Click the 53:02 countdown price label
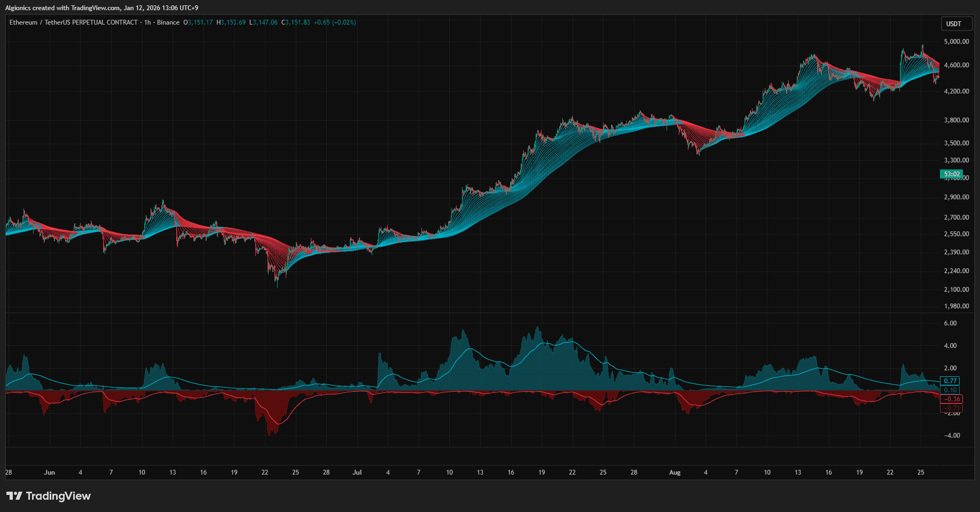Screen dimensions: 980x512 (952, 174)
